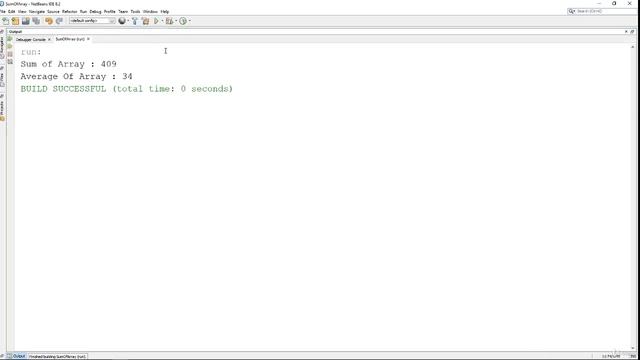Open the Team menu

(x=123, y=11)
